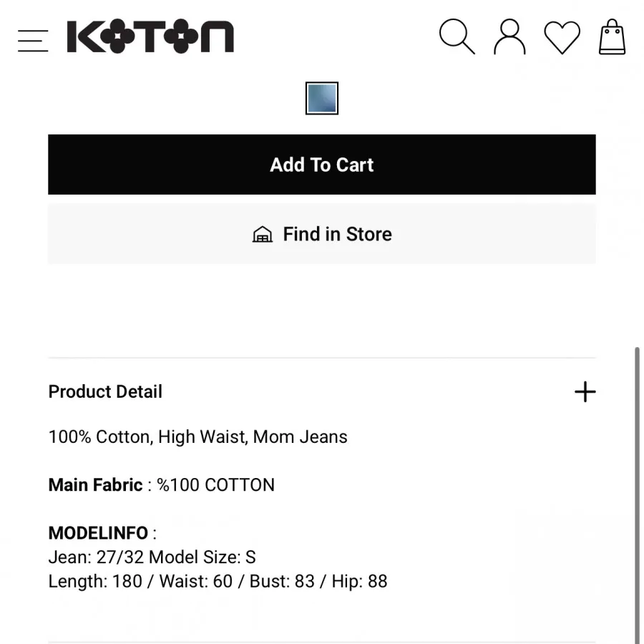Click the "100% Cotton, High Waist, Mom Jeans" description

point(197,437)
